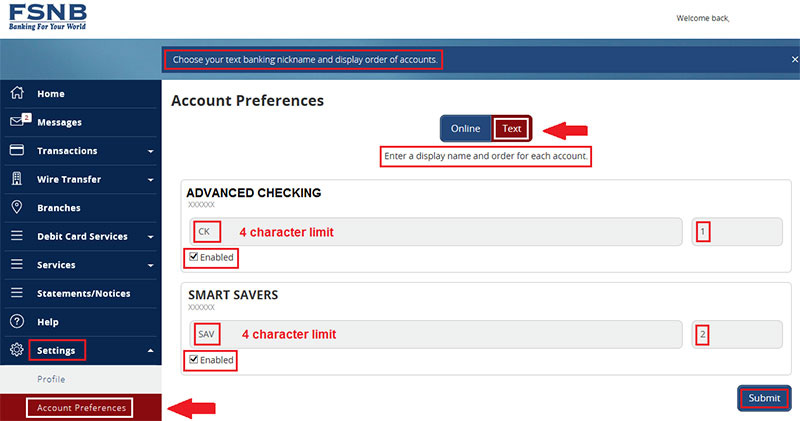
Task: Click the Advanced Checking display order field
Action: pyautogui.click(x=737, y=232)
